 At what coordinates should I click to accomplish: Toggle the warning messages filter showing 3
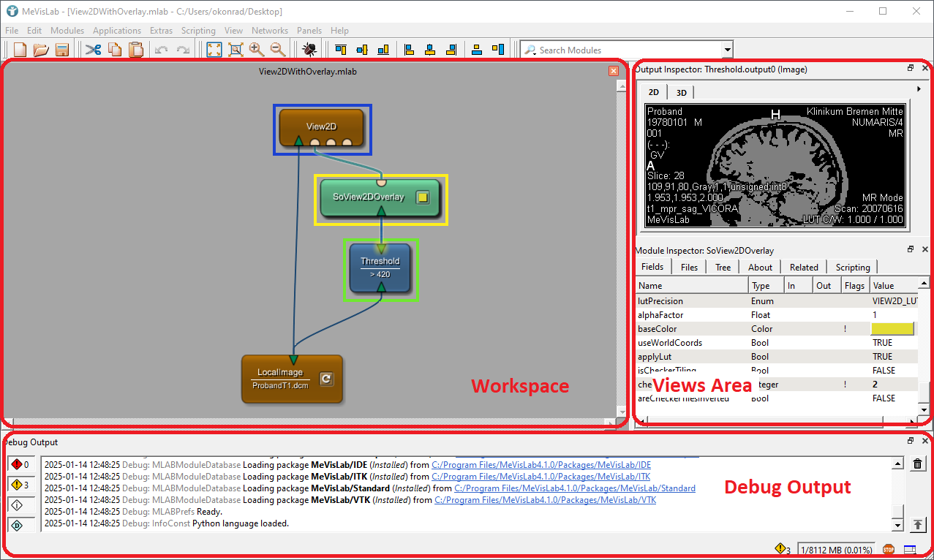pos(19,483)
